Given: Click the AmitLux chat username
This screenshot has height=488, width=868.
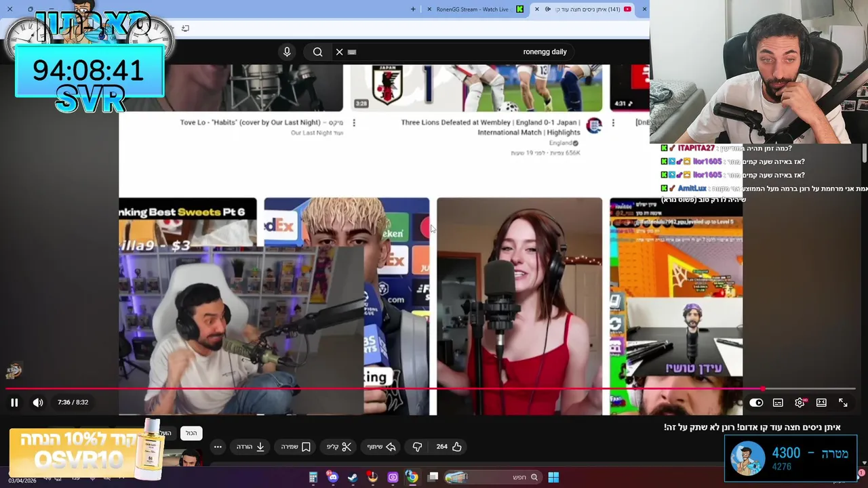Looking at the screenshot, I should 692,188.
